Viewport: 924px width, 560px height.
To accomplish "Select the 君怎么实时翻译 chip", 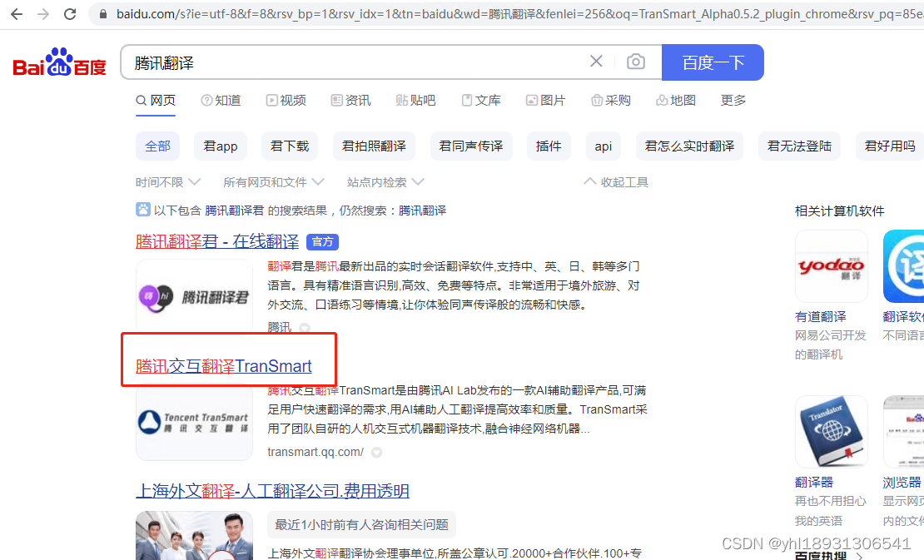I will pyautogui.click(x=689, y=146).
